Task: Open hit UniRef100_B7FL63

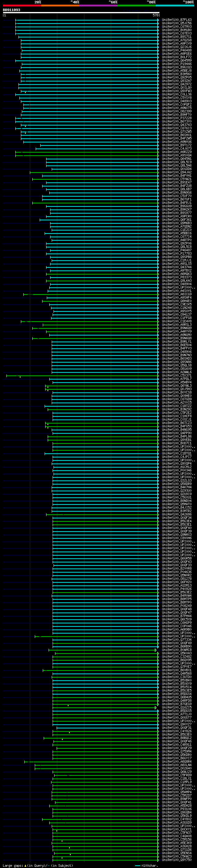Action: pyautogui.click(x=177, y=20)
